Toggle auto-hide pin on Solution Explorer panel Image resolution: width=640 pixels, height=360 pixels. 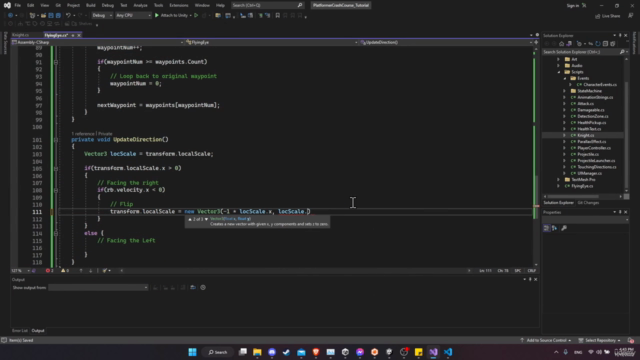tap(620, 36)
